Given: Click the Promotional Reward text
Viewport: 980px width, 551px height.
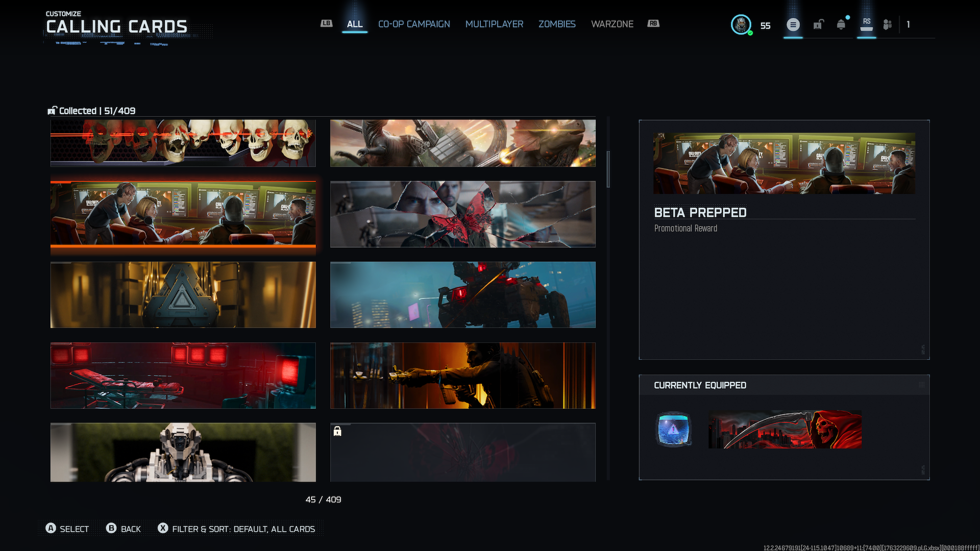Looking at the screenshot, I should point(685,229).
